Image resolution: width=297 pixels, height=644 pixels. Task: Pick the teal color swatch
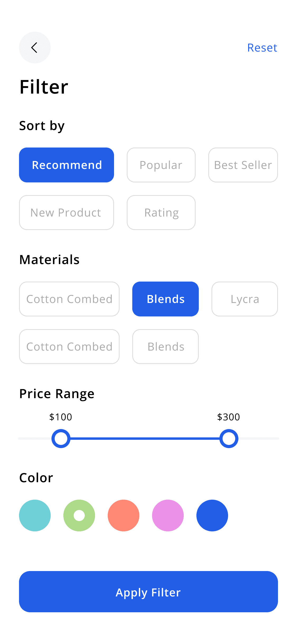coord(35,516)
